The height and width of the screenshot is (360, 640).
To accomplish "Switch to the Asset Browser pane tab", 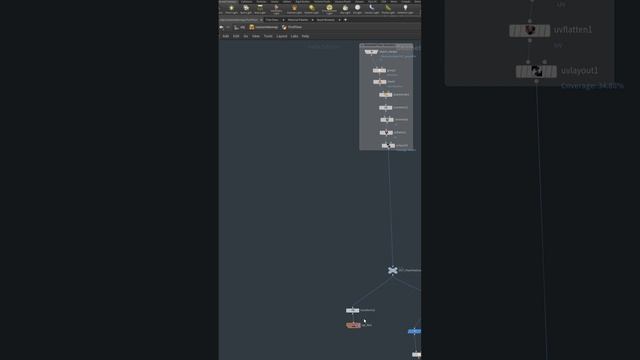I will [x=325, y=20].
